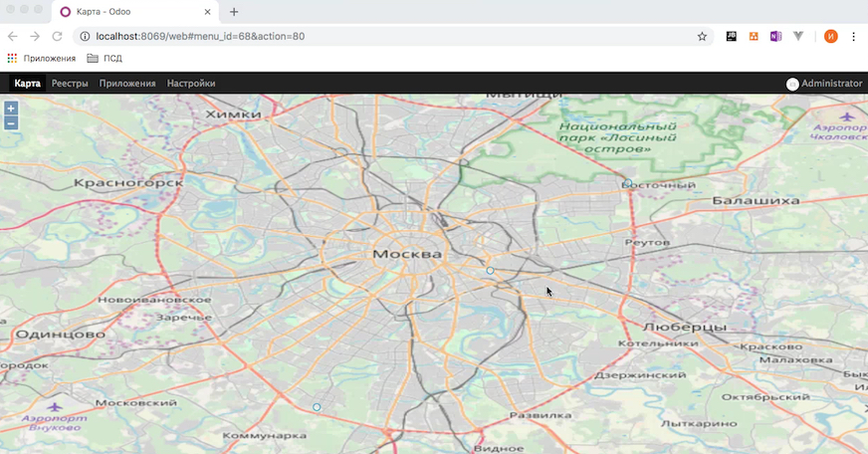Close the Карта - Odoo tab
The image size is (868, 454).
(x=208, y=12)
